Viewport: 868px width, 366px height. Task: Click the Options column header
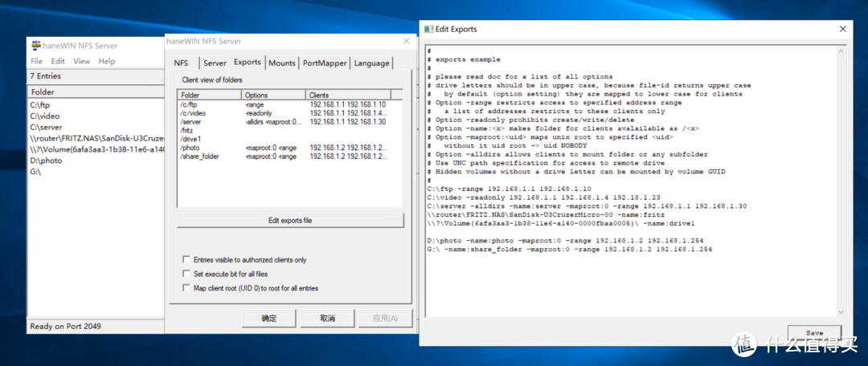pyautogui.click(x=273, y=95)
